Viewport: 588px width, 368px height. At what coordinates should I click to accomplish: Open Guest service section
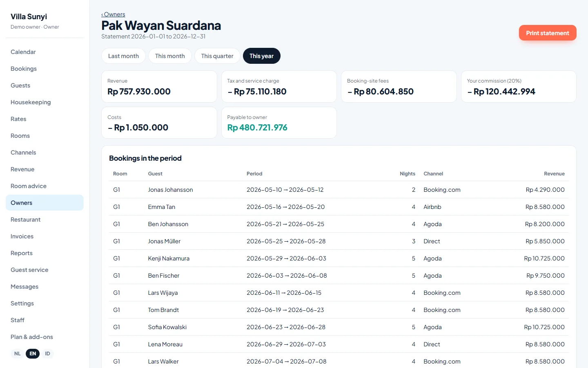coord(45,270)
